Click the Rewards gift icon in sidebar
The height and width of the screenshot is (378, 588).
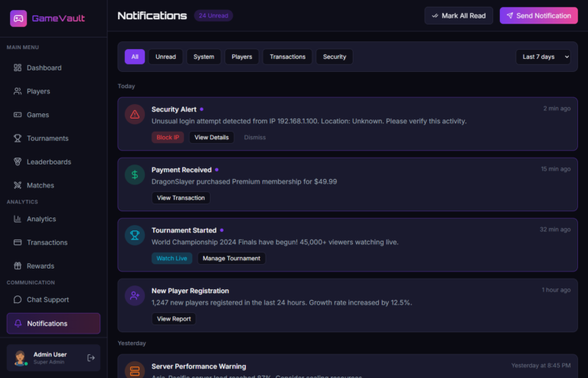(18, 266)
